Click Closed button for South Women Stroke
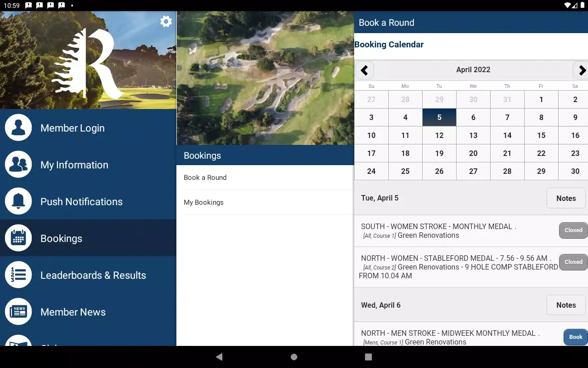 tap(573, 230)
